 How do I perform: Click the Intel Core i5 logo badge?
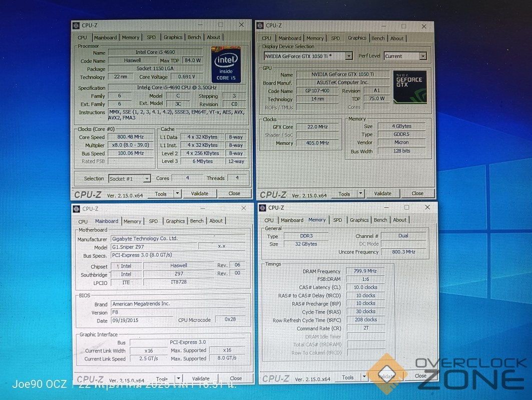[226, 64]
